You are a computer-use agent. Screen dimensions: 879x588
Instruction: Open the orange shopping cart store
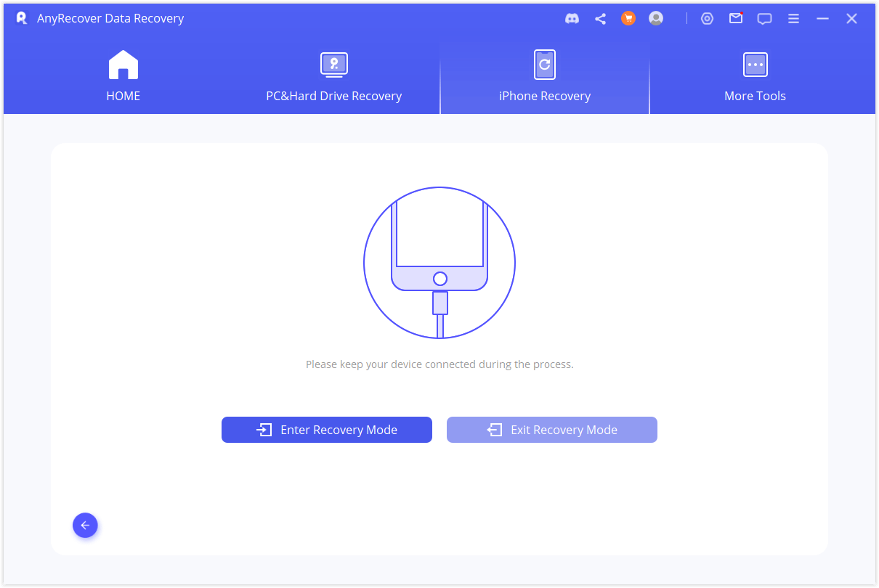coord(628,19)
